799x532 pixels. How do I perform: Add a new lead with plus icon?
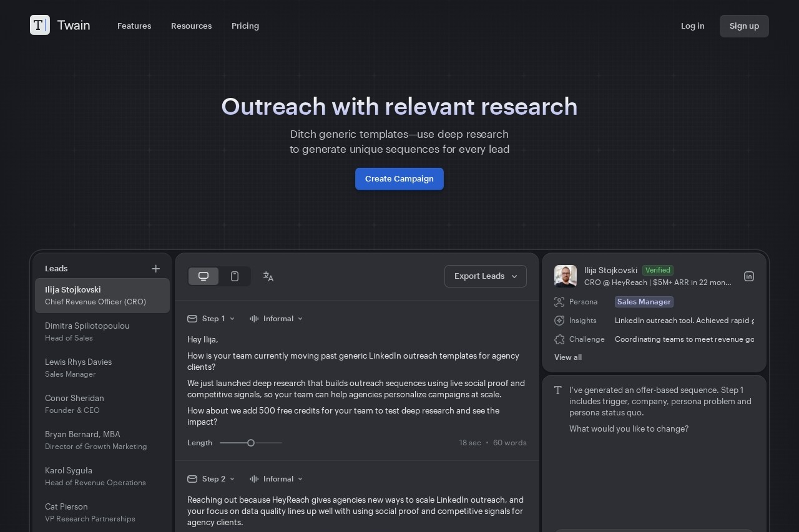point(156,269)
